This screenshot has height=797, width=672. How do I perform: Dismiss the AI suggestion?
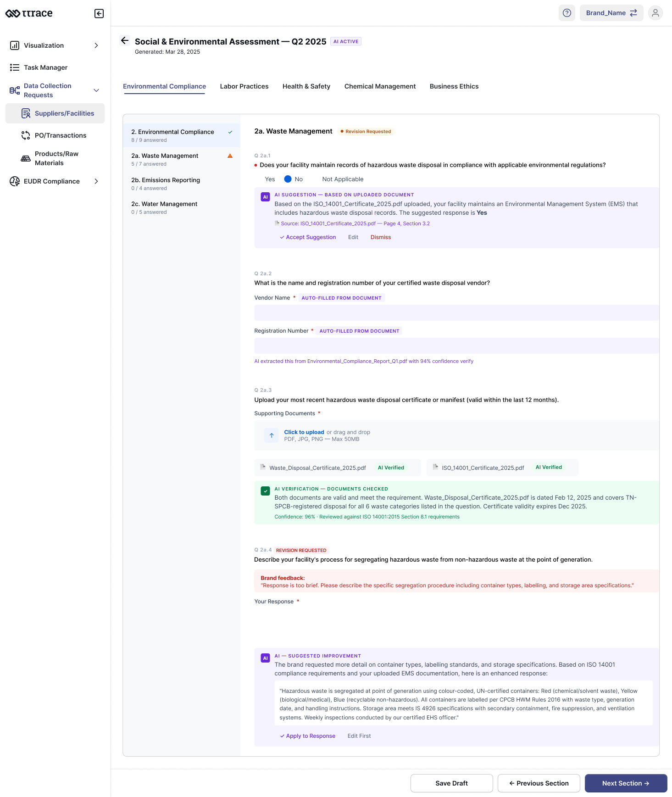pos(381,237)
